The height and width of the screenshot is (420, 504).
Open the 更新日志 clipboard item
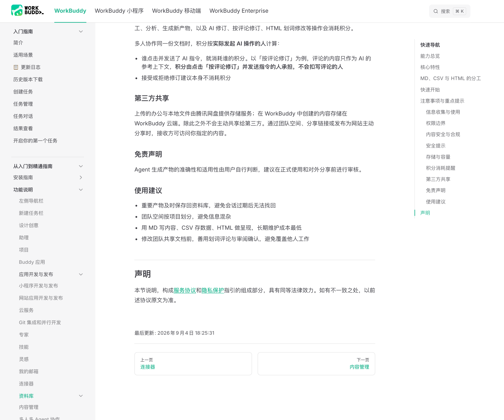tap(27, 67)
